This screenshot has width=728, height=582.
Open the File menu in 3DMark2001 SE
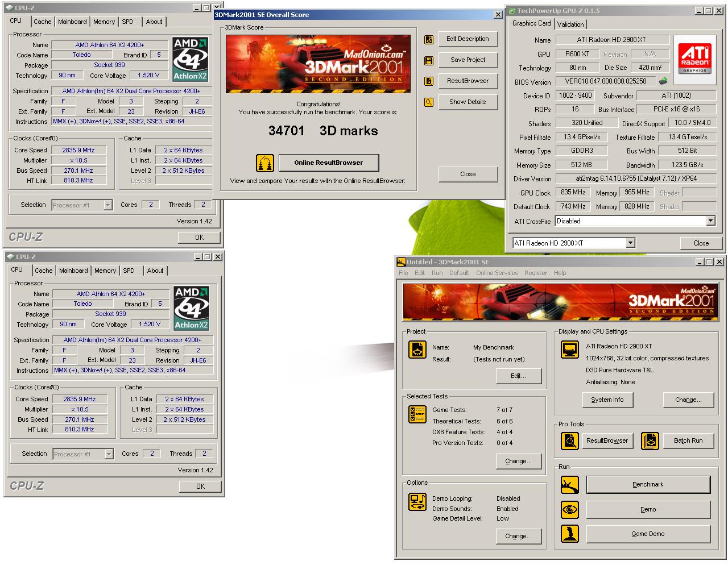tap(403, 273)
